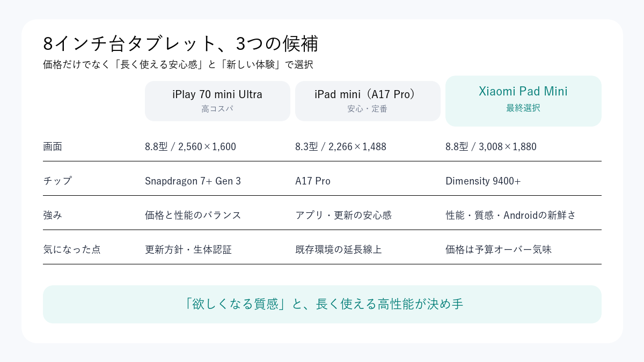Click the conclusion banner about 質感 and 高性能
The width and height of the screenshot is (644, 362).
322,304
